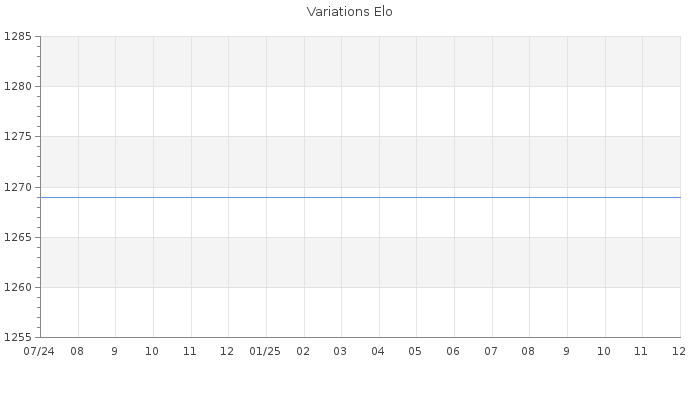
Task: Select the 1255 y-axis label
Action: pos(18,338)
